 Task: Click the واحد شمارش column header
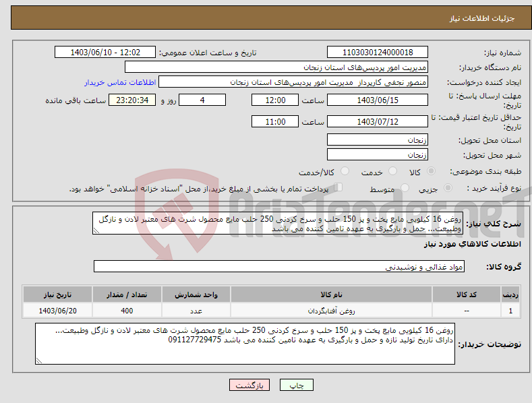tap(196, 294)
